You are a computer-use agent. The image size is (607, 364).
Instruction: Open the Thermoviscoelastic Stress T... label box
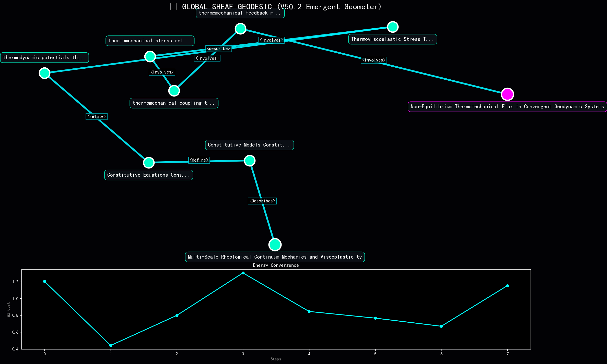click(x=392, y=39)
